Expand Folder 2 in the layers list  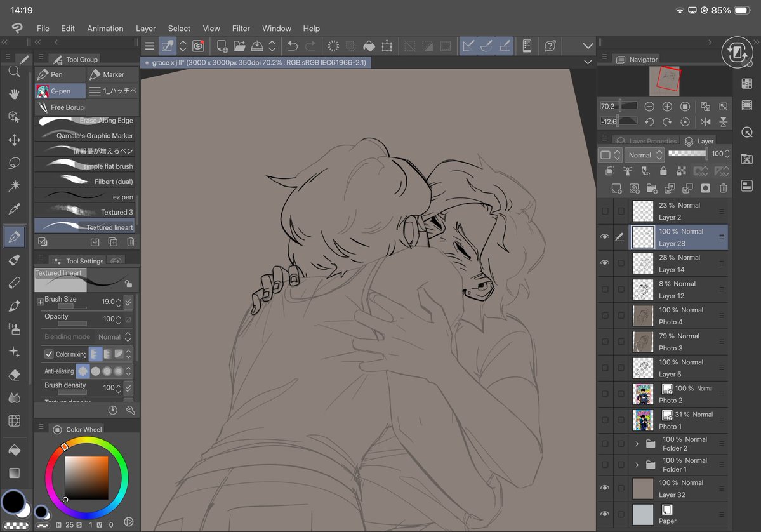[637, 444]
